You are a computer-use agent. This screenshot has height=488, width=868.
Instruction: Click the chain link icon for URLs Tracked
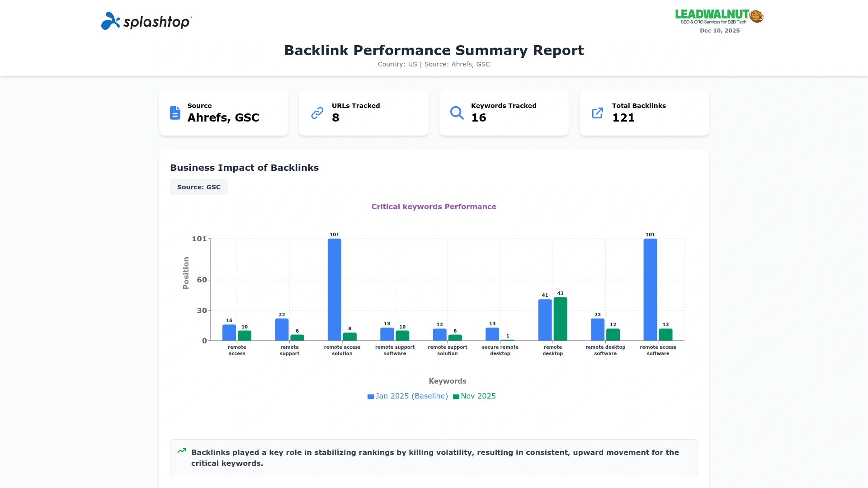click(x=317, y=113)
